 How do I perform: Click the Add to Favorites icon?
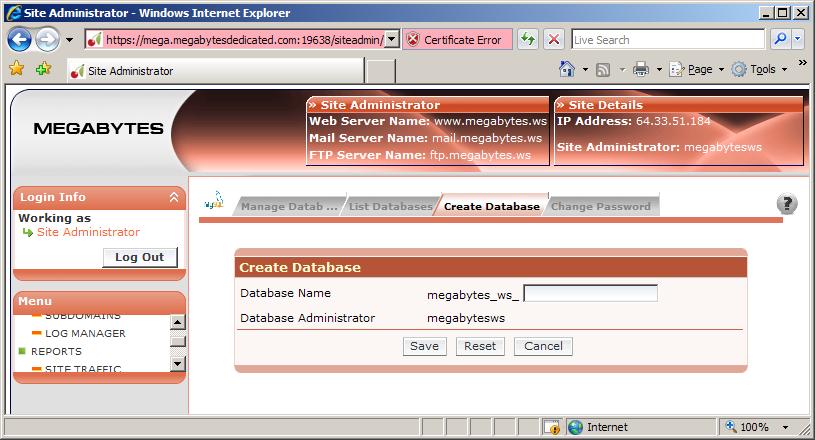[43, 69]
